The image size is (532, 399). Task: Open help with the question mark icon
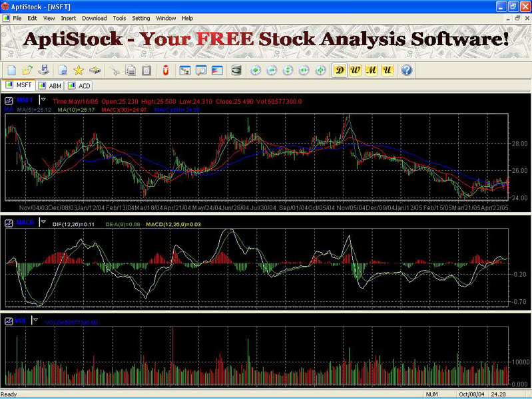[406, 70]
